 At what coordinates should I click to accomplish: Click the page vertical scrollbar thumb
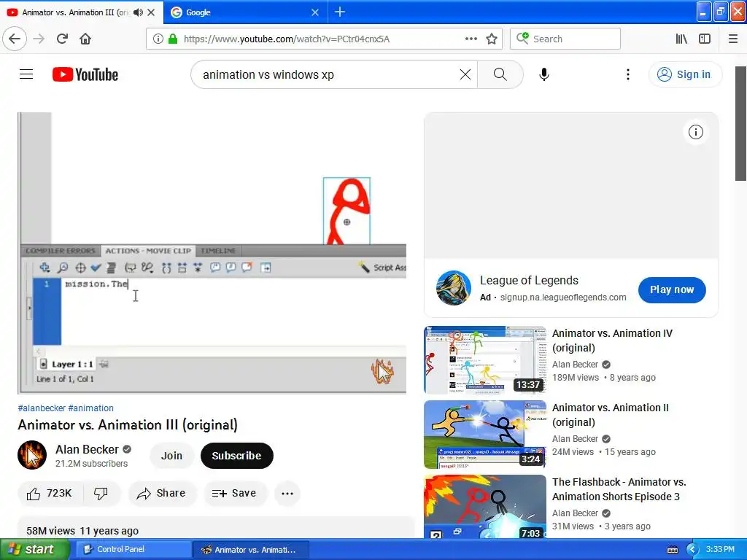pyautogui.click(x=740, y=123)
